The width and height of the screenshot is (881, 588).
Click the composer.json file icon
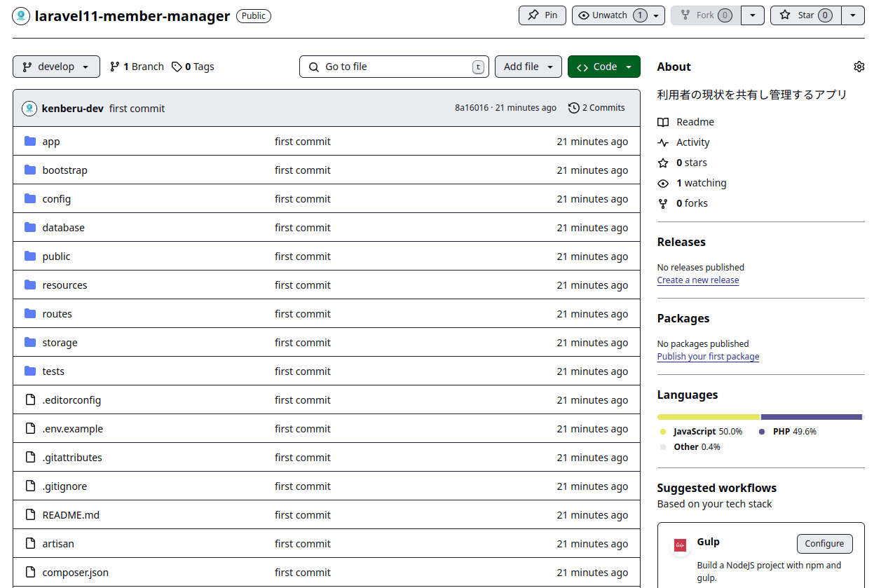point(30,572)
